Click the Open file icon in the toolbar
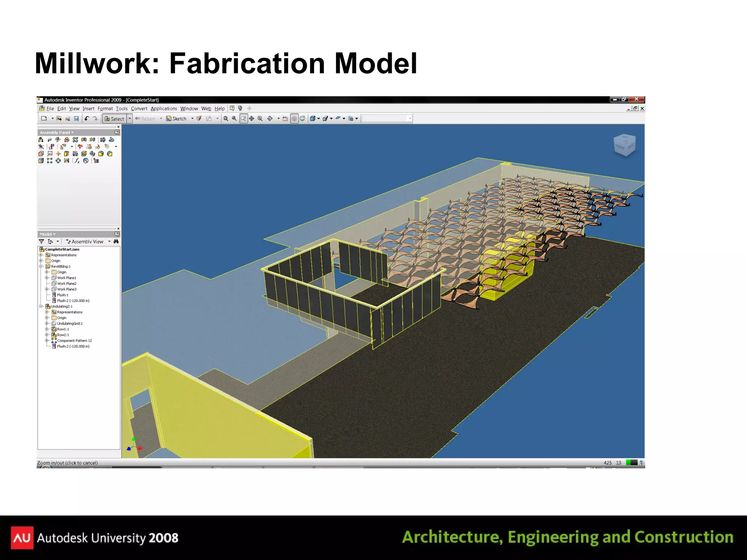Screen dimensions: 747x560 click(59, 118)
